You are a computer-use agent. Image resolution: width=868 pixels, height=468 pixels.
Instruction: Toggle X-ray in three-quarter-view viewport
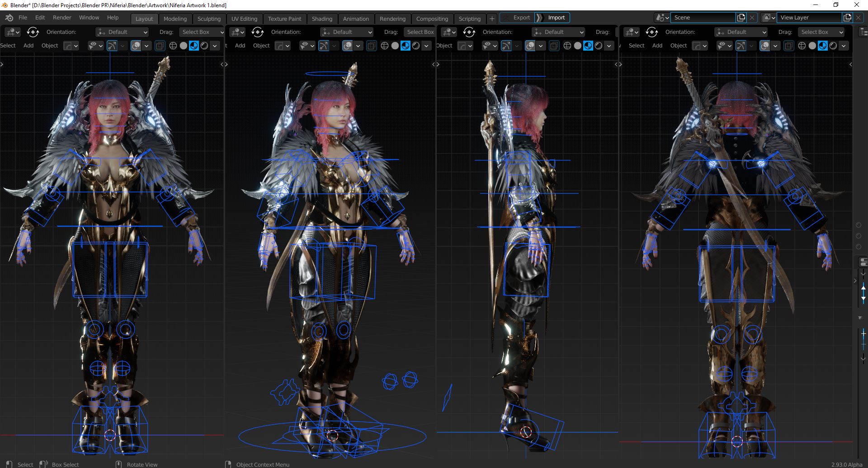[371, 46]
